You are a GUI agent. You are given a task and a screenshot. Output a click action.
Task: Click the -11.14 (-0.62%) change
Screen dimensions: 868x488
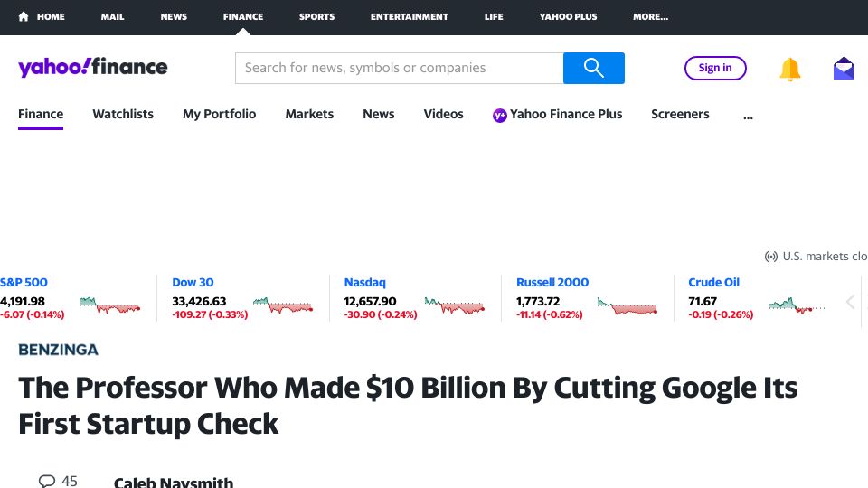point(549,314)
